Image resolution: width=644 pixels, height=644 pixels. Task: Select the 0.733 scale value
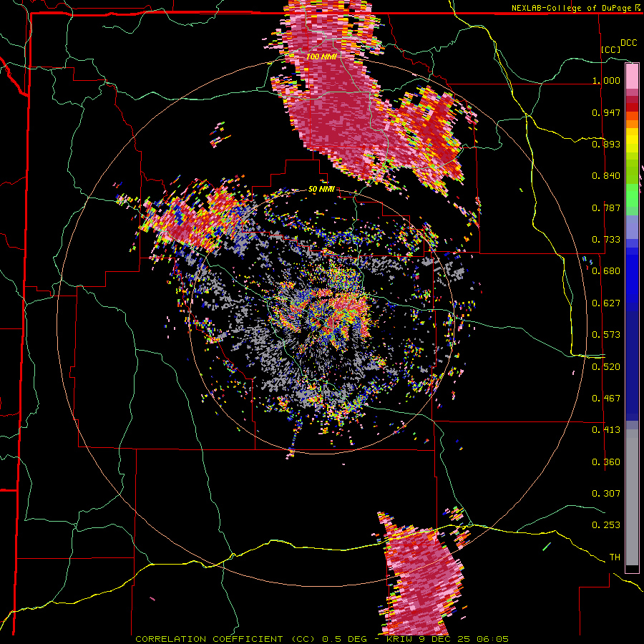pyautogui.click(x=606, y=240)
